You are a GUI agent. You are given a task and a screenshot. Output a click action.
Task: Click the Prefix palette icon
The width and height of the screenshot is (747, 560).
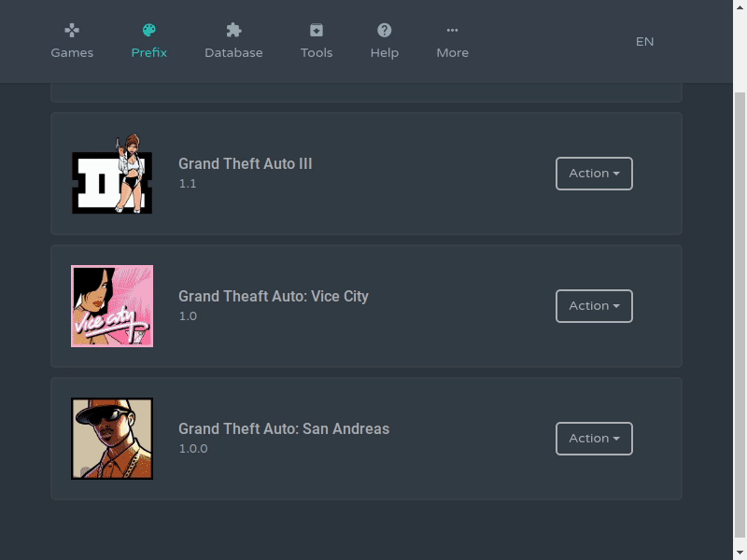(149, 31)
